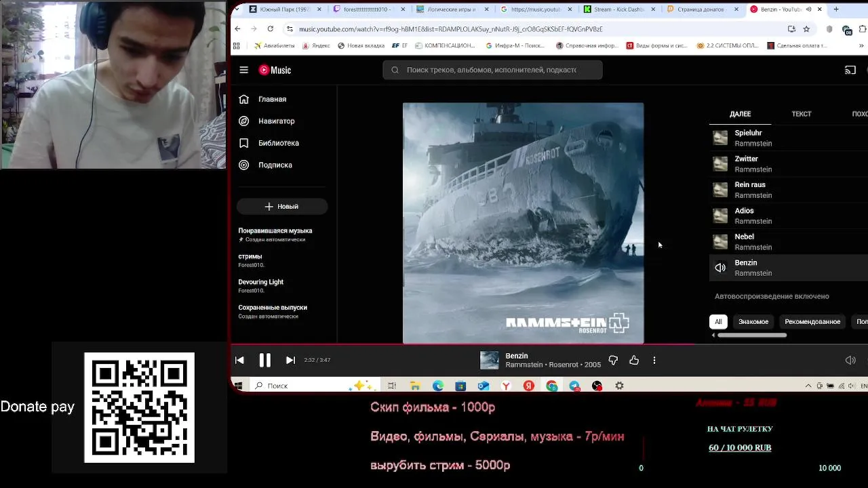
Task: Switch to the ТЕКСТ lyrics tab
Action: click(x=802, y=114)
